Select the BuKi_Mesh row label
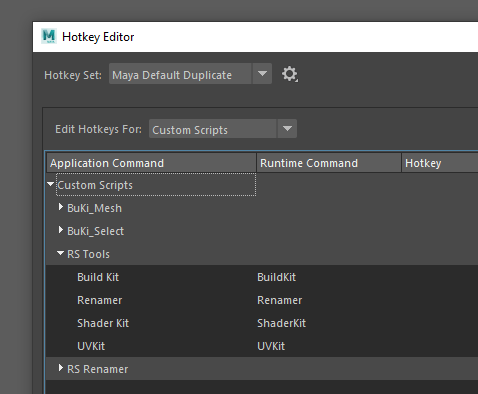 [94, 208]
